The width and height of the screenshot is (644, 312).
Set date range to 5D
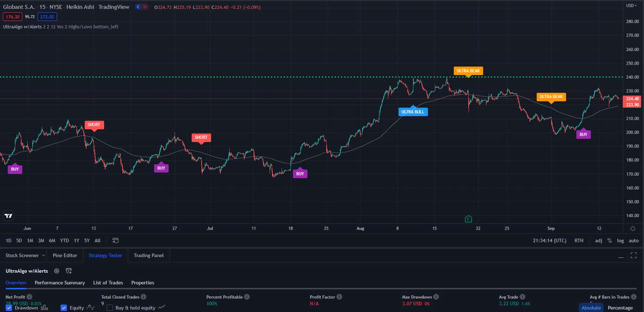click(x=19, y=241)
